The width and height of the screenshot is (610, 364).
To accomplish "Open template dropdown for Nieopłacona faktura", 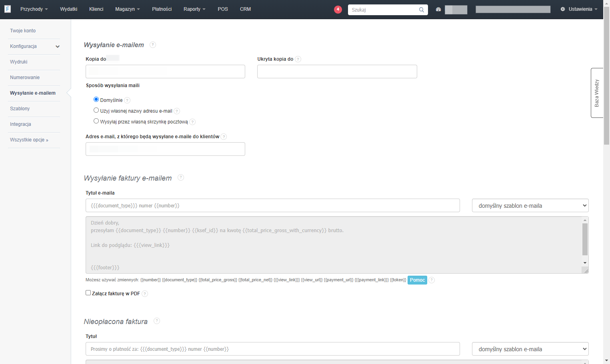I will coord(530,349).
